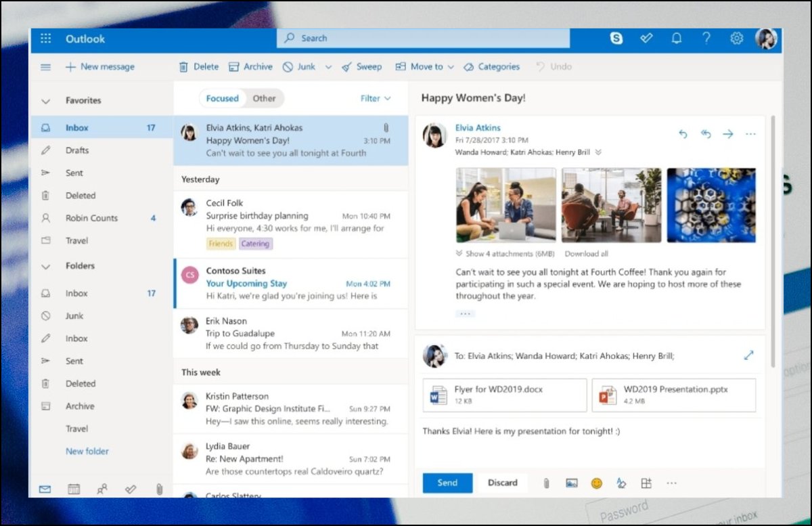Open Settings gear icon
The width and height of the screenshot is (812, 526).
tap(736, 39)
